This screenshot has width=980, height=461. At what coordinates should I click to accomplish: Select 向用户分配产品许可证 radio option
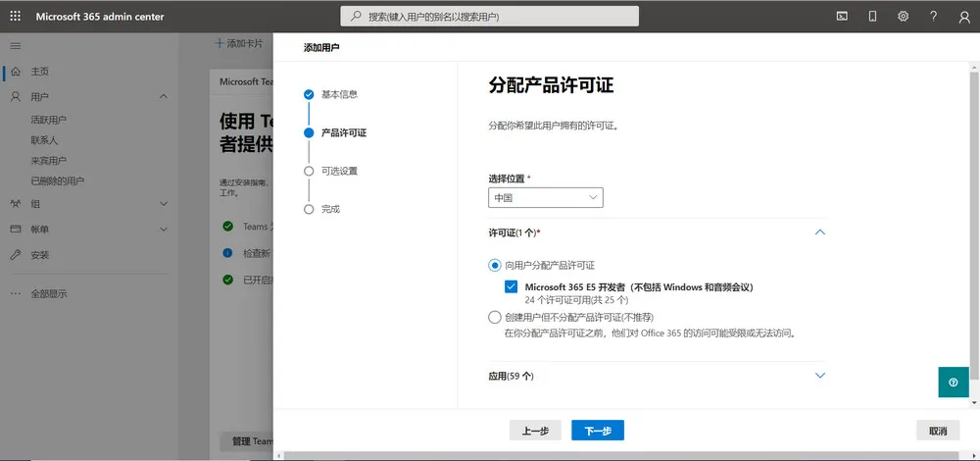click(x=494, y=265)
